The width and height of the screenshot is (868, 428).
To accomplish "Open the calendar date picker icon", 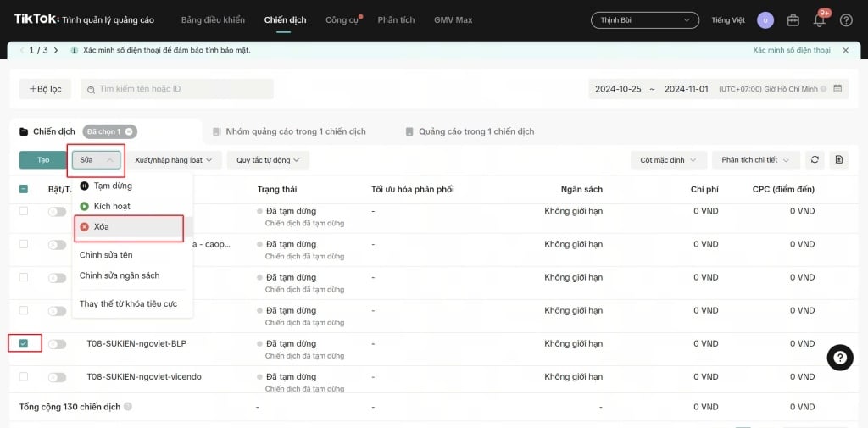I will point(837,89).
